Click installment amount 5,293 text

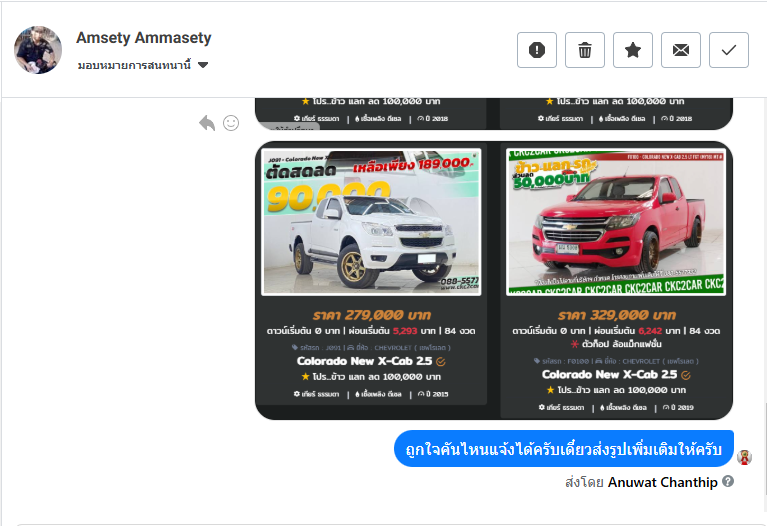coord(405,331)
